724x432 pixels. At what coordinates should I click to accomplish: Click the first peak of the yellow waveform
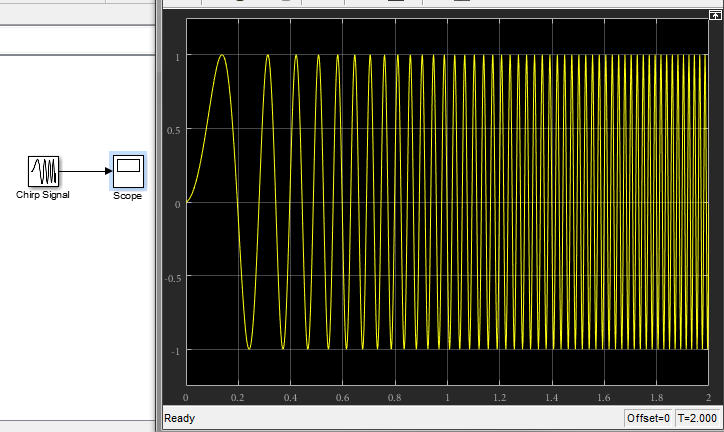tap(222, 56)
